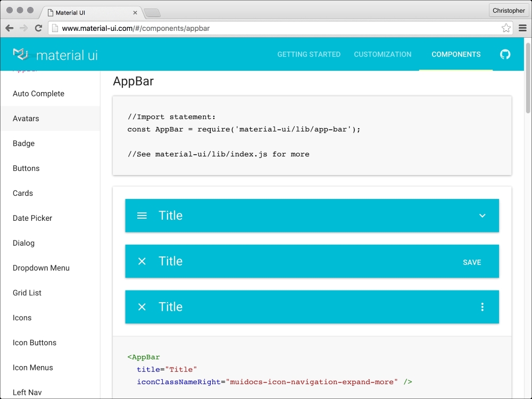
Task: Open Auto Complete in sidebar
Action: [x=50, y=94]
